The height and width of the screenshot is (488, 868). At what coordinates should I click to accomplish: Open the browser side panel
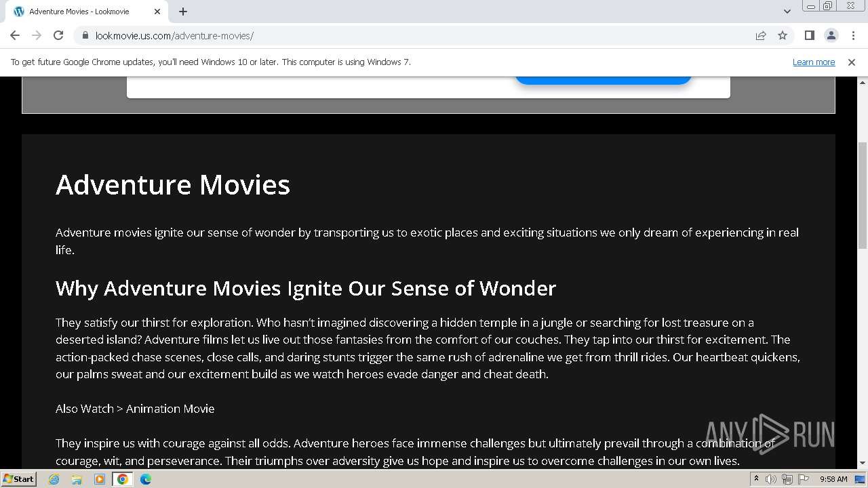pos(809,35)
